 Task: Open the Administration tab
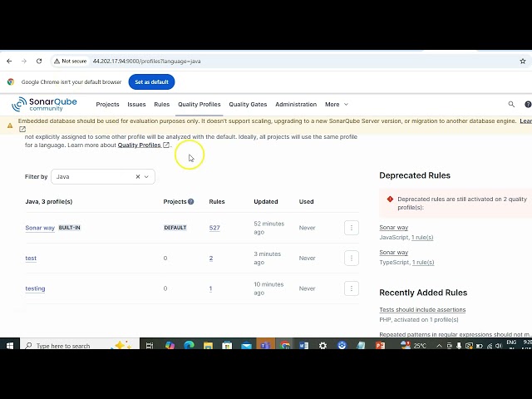296,104
